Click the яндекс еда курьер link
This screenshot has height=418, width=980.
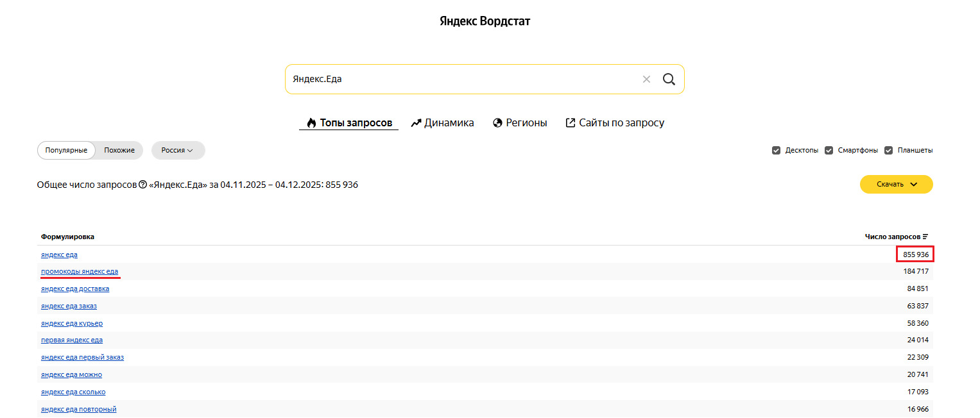[x=72, y=324]
